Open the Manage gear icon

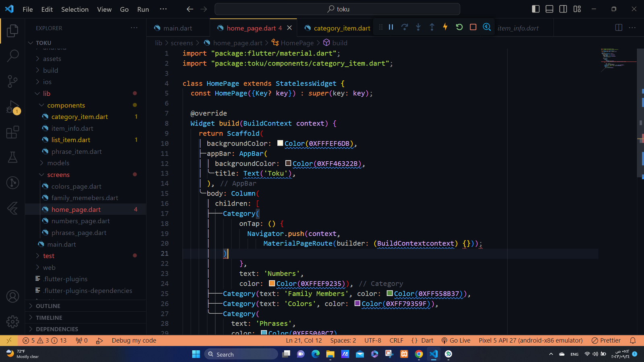pos(12,321)
